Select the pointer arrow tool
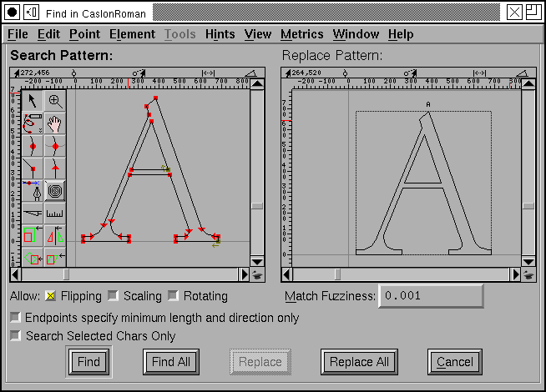 (x=33, y=101)
